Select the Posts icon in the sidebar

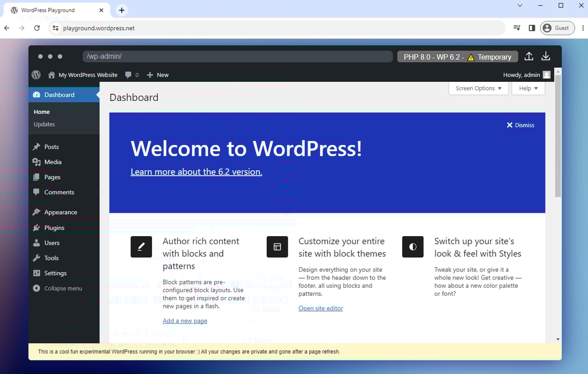pos(37,147)
